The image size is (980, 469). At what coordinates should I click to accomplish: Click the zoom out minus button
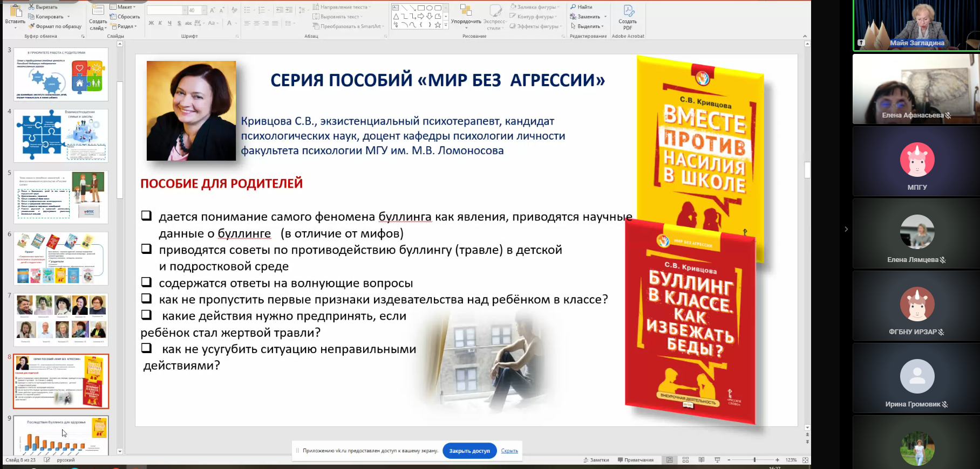(x=729, y=460)
